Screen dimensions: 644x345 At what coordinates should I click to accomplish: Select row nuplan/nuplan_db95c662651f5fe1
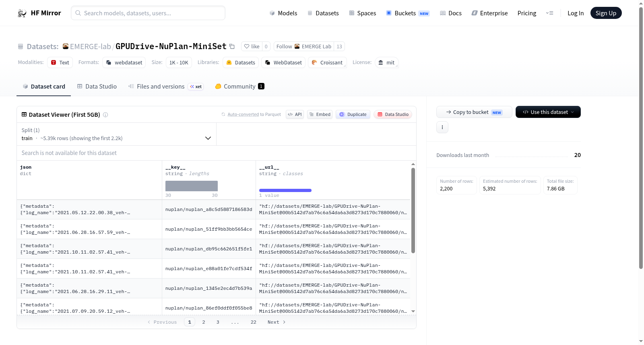(213, 249)
